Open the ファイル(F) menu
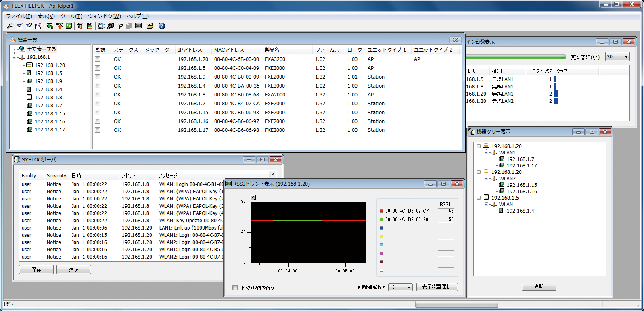Viewport: 644px width, 311px height. 19,16
